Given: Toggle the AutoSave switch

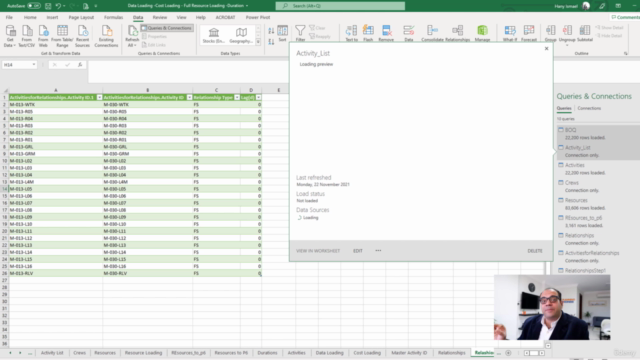Looking at the screenshot, I should tap(33, 6).
